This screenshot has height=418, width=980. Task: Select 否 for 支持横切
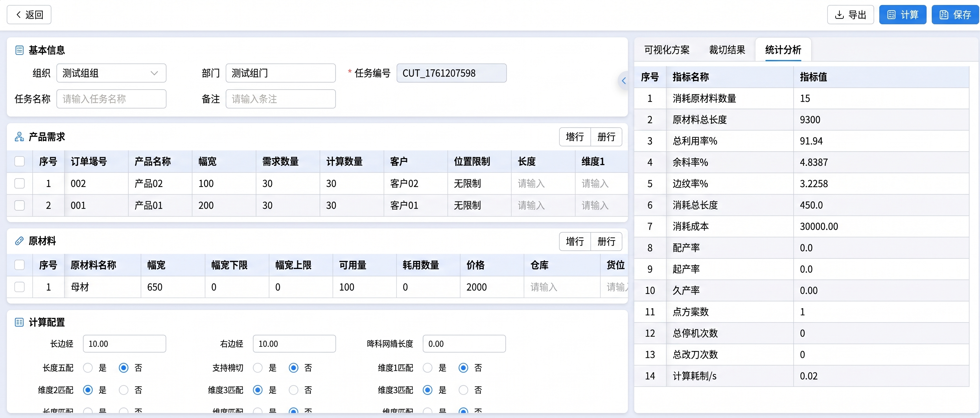(x=294, y=368)
